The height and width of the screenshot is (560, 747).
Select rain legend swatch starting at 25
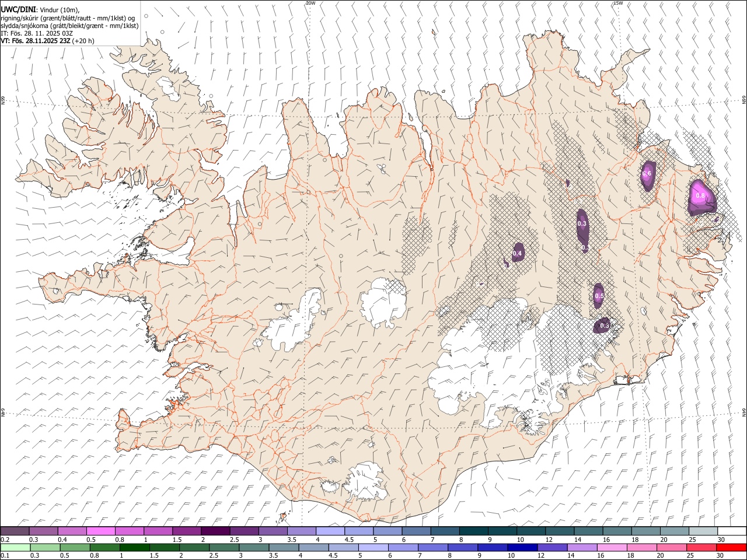[x=701, y=547]
